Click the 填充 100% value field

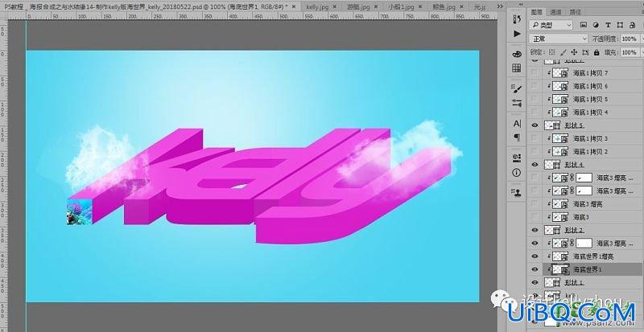coord(629,52)
